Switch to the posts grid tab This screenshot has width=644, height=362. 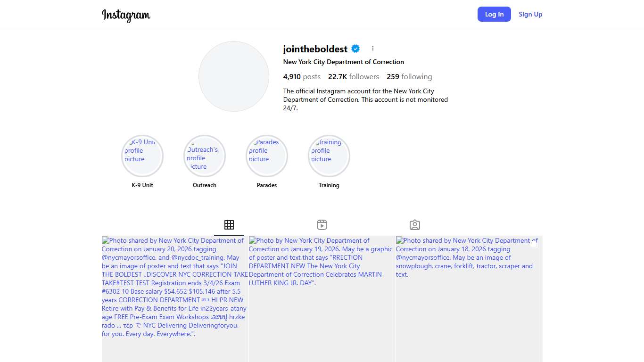[x=229, y=225]
